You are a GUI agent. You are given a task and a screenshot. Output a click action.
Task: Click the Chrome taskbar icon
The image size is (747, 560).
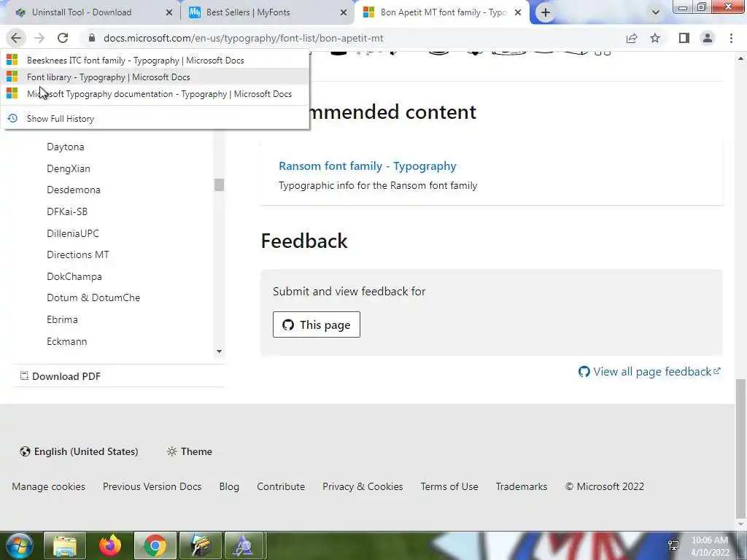coord(155,545)
